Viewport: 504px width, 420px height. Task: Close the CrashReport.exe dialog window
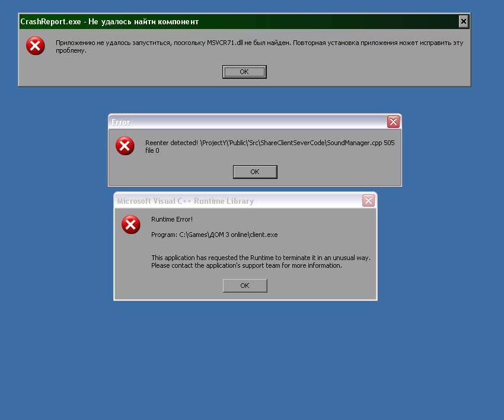point(463,21)
